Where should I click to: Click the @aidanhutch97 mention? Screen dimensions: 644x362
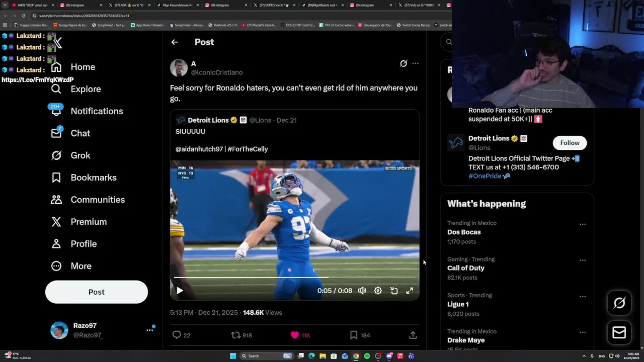coord(199,149)
